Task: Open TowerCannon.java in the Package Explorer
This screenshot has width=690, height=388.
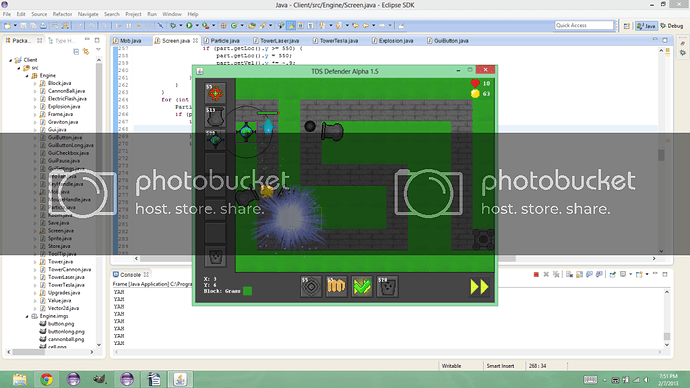Action: pyautogui.click(x=69, y=269)
